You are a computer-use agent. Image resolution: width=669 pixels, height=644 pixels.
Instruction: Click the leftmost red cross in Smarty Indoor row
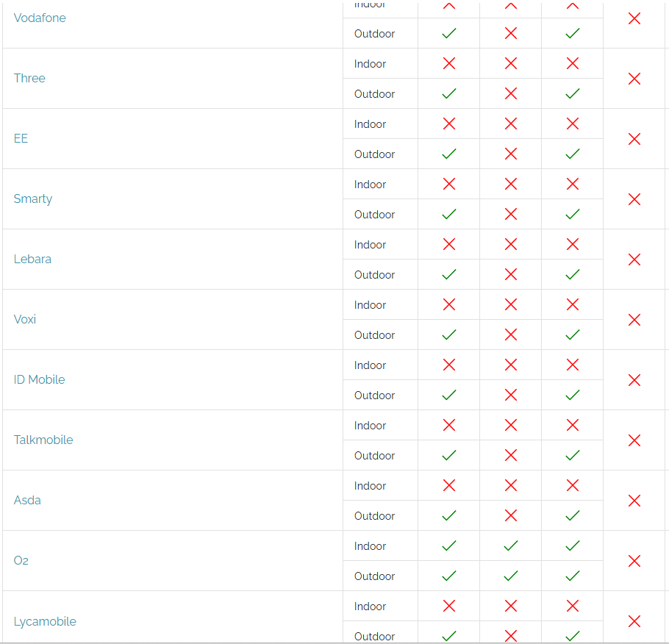coord(448,184)
